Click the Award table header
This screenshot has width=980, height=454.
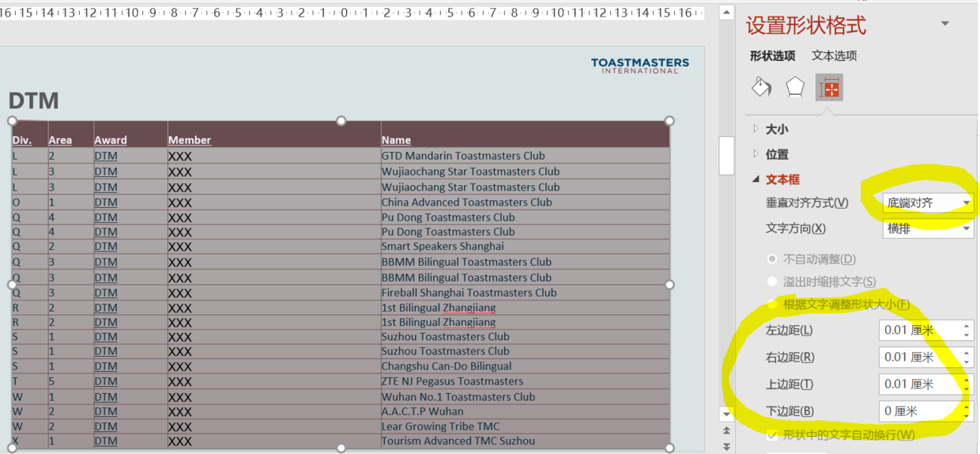111,140
